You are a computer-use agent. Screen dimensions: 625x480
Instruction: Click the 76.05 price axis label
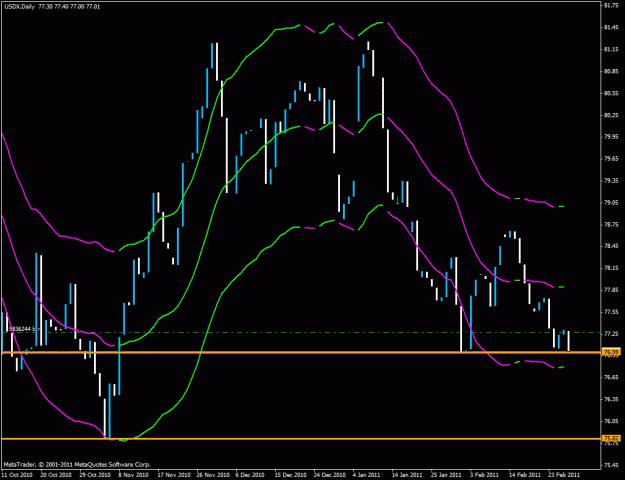pyautogui.click(x=611, y=421)
